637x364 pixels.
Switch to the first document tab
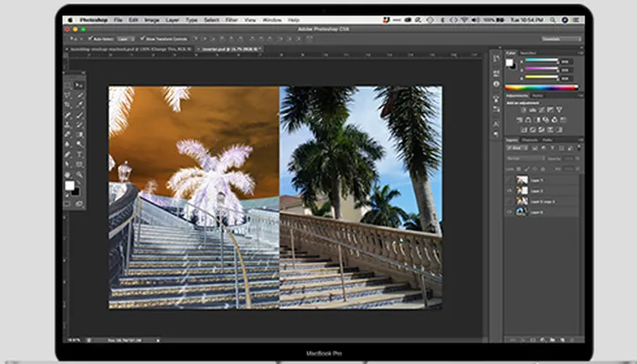pyautogui.click(x=130, y=49)
